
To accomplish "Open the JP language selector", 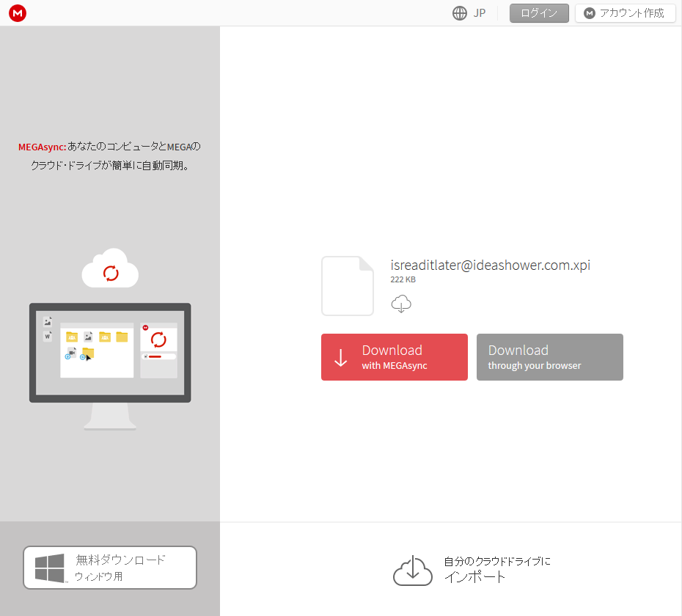I will pos(479,13).
